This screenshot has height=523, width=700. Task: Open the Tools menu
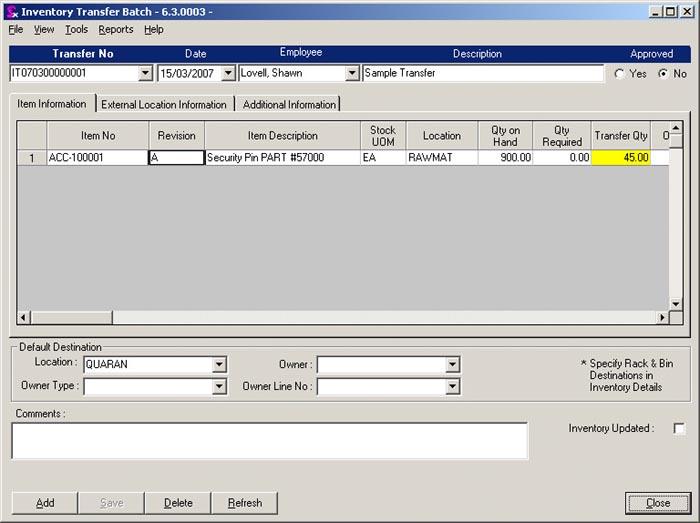click(76, 30)
